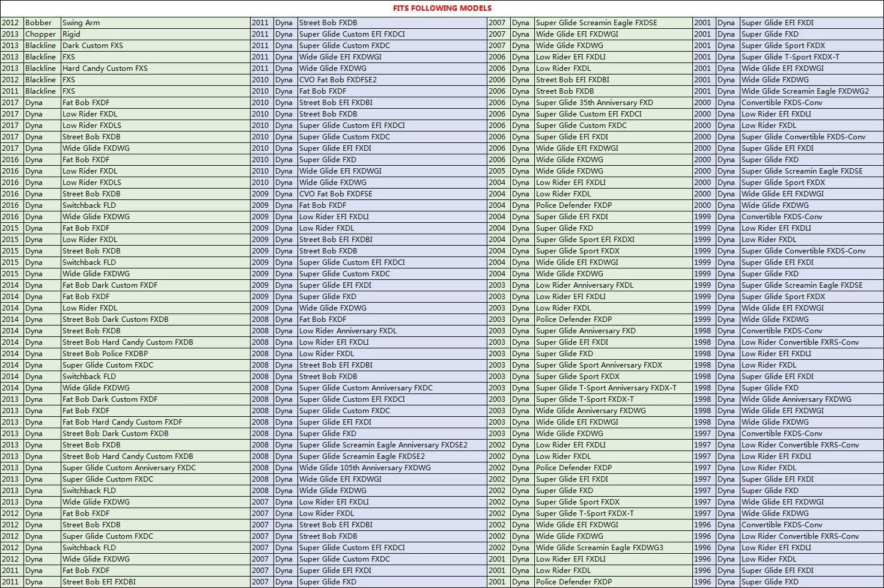Click the 'FITS FOLLOWING MODELS' header title
Image resolution: width=884 pixels, height=588 pixels.
(442, 8)
